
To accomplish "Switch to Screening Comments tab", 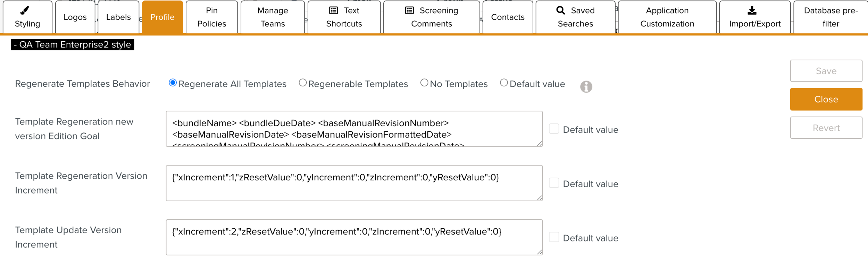I will (x=432, y=17).
